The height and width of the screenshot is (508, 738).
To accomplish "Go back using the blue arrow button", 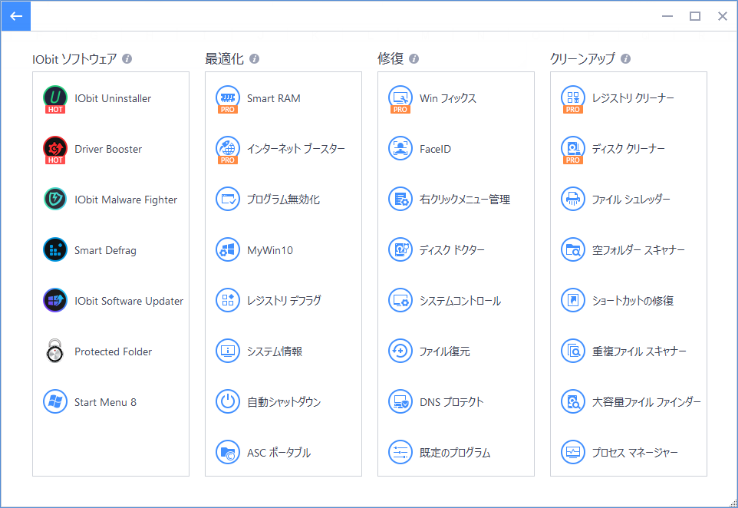I will pyautogui.click(x=16, y=16).
